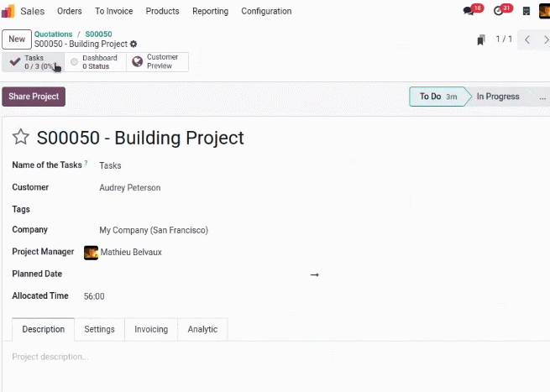
Task: Open the activities clock icon
Action: pyautogui.click(x=498, y=11)
